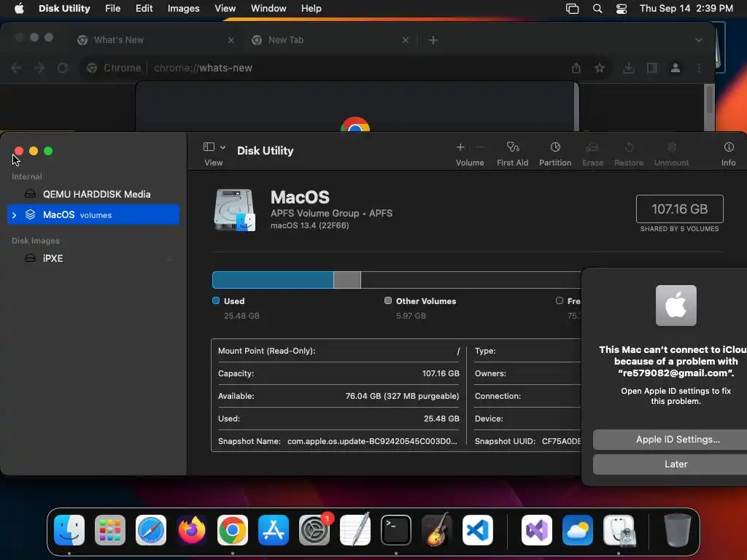This screenshot has width=747, height=560.
Task: Open Google Chrome from the Dock
Action: [x=233, y=530]
